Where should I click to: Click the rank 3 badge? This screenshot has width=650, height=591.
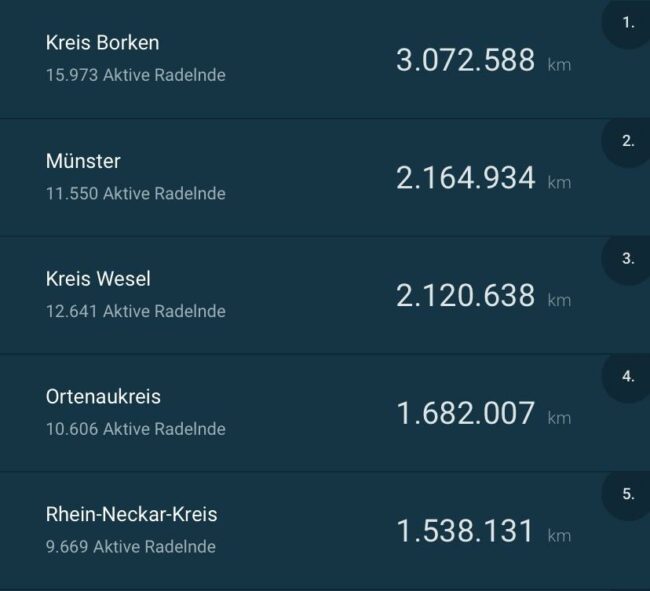pyautogui.click(x=628, y=258)
